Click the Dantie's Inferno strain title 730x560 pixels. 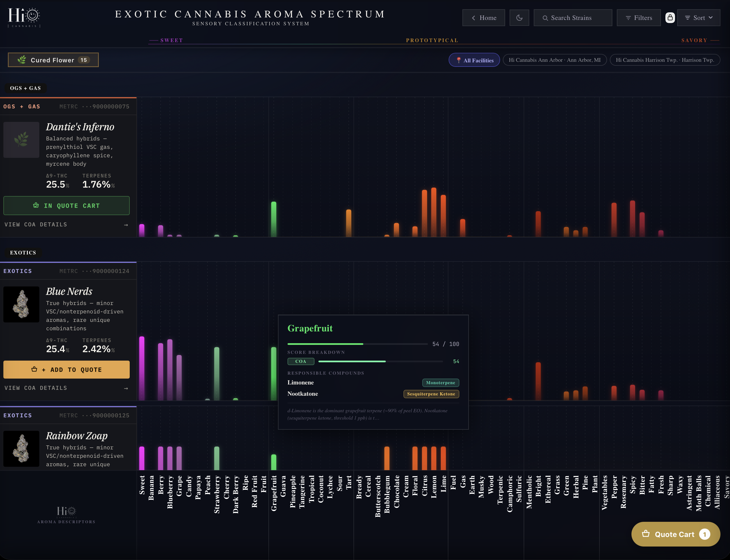(x=80, y=127)
